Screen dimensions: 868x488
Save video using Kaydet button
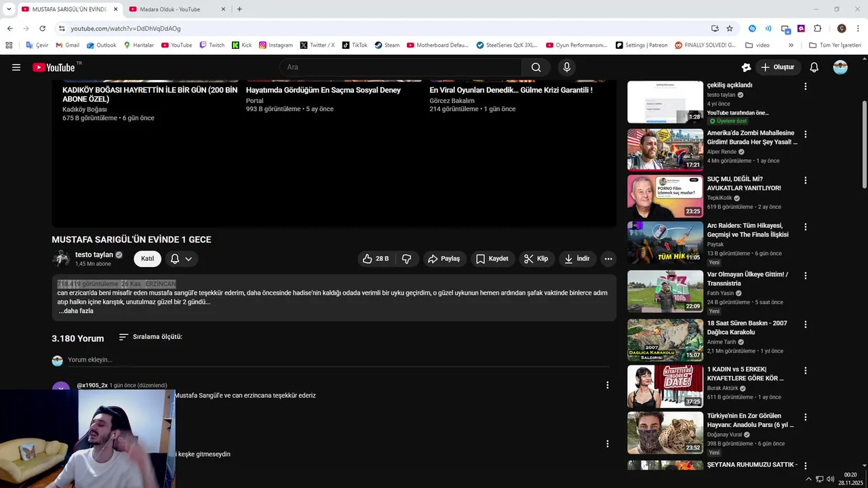tap(492, 258)
